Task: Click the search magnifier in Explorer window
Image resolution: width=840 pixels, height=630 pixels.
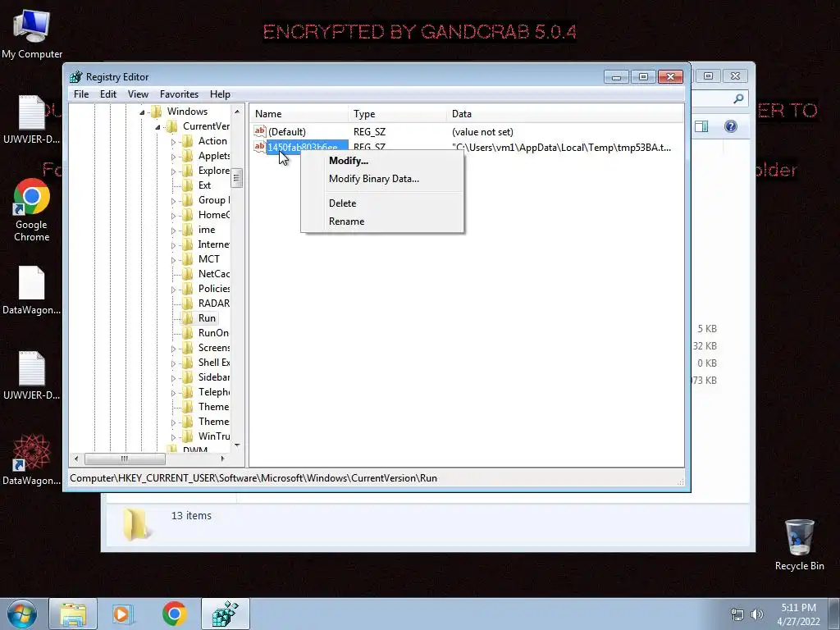Action: point(739,98)
